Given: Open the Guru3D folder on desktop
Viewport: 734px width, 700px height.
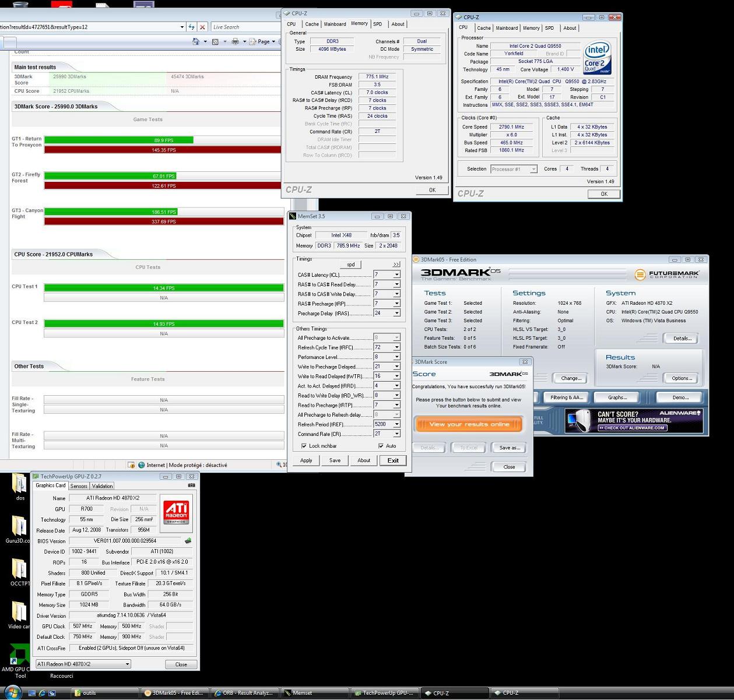Looking at the screenshot, I should click(19, 529).
